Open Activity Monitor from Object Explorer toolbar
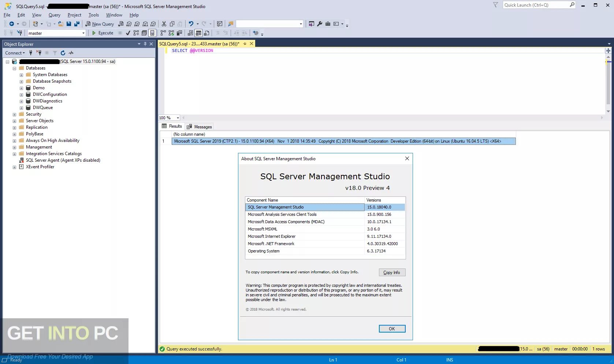614x364 pixels. pos(71,53)
